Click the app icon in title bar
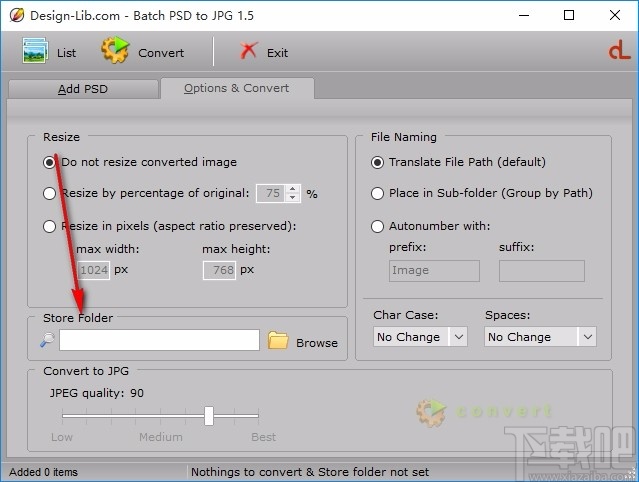The image size is (639, 482). (x=17, y=15)
